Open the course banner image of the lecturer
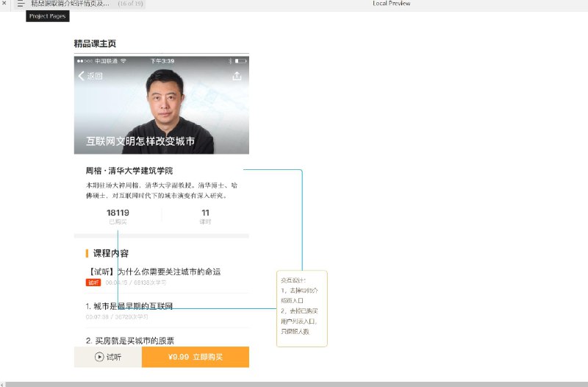 162,105
